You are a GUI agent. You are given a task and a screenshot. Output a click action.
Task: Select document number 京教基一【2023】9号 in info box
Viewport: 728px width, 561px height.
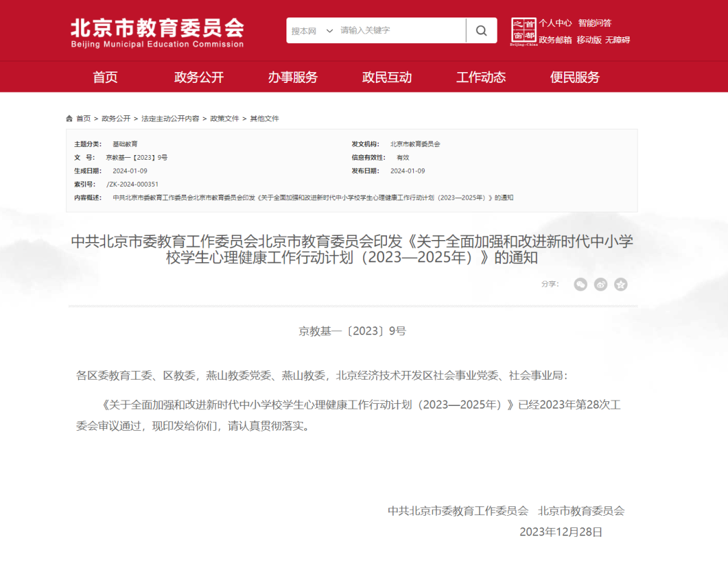coord(136,157)
